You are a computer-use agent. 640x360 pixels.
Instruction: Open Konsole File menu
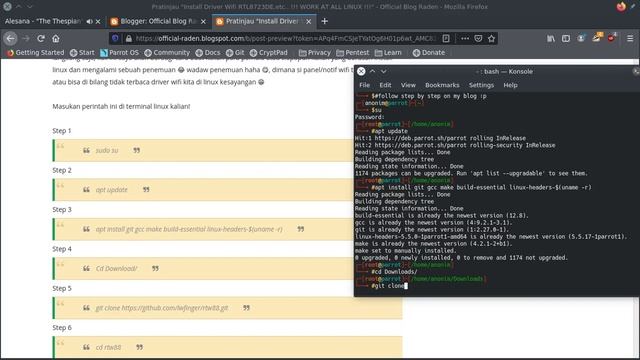364,85
